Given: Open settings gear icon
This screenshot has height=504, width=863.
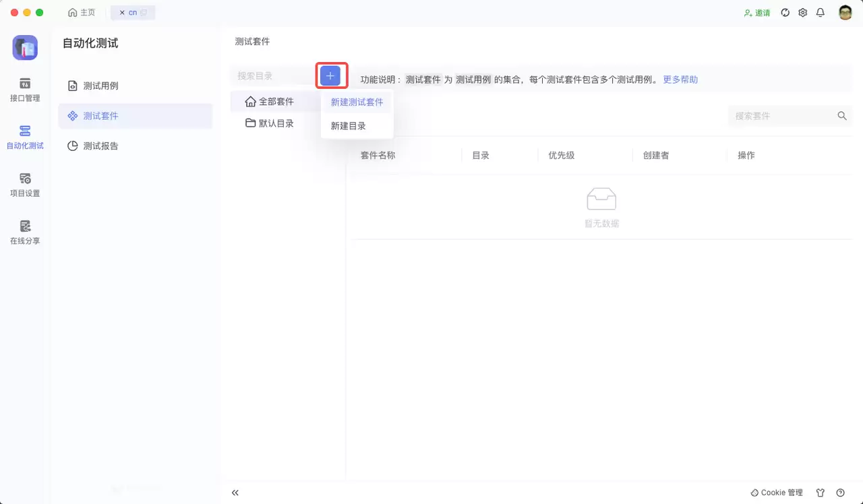Looking at the screenshot, I should click(803, 13).
